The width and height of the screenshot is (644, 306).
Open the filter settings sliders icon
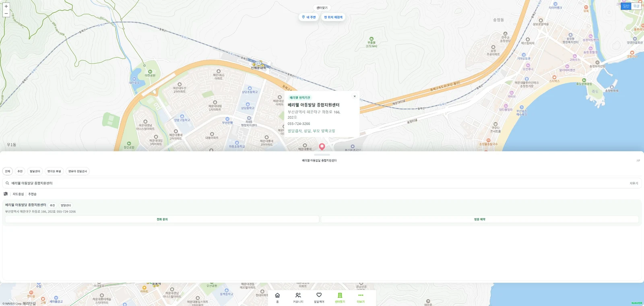[6, 194]
